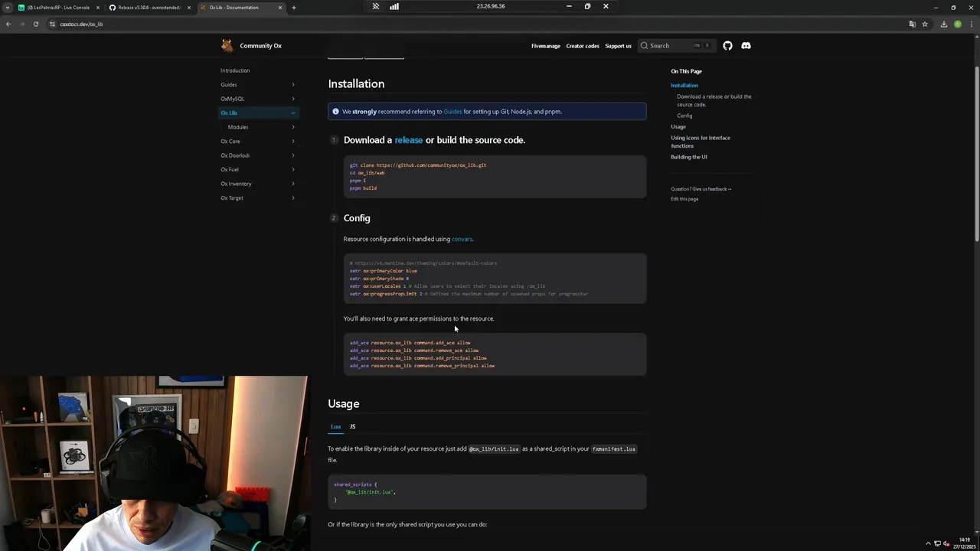Image resolution: width=980 pixels, height=551 pixels.
Task: Select the JS usage tab
Action: tap(352, 426)
